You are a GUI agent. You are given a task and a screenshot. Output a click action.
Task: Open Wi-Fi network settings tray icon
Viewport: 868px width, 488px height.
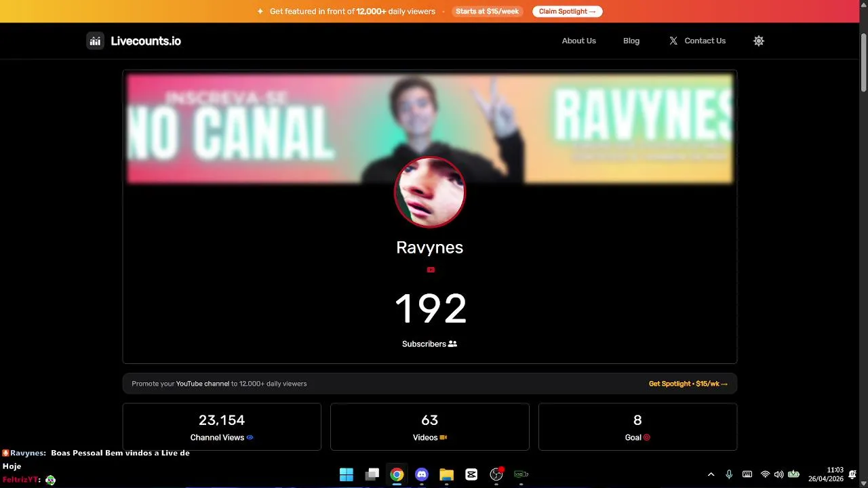coord(765,474)
